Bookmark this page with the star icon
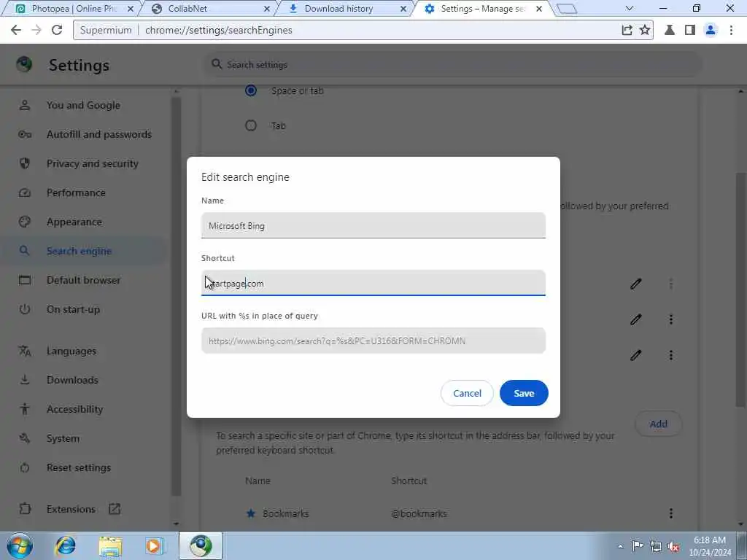Image resolution: width=747 pixels, height=560 pixels. 645,30
